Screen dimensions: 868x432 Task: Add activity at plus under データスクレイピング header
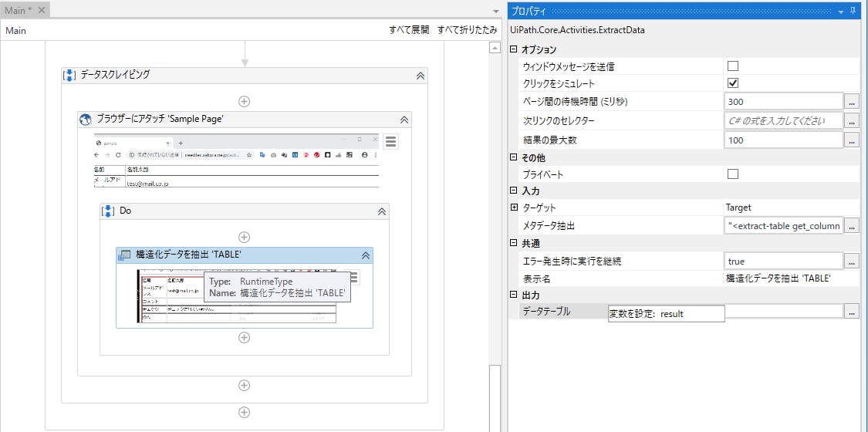coord(244,101)
